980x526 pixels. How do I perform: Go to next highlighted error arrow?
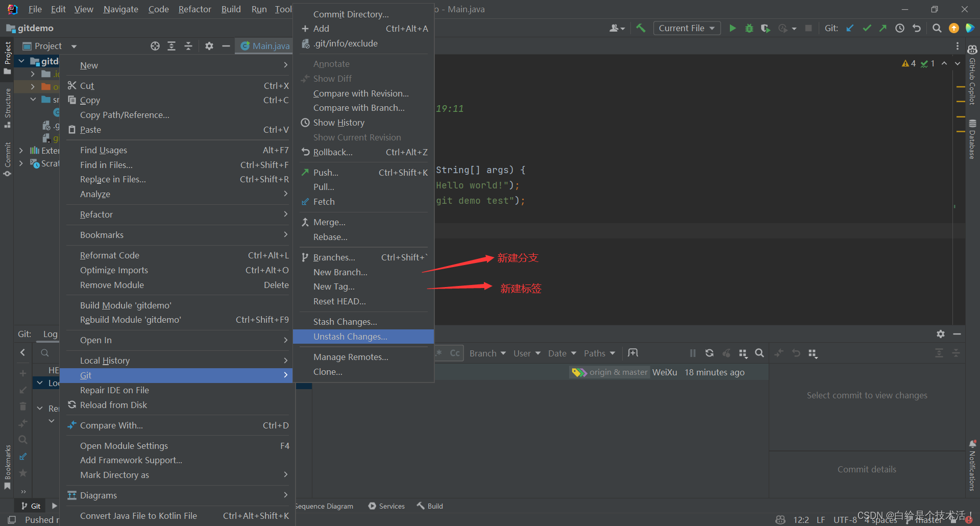[x=958, y=63]
